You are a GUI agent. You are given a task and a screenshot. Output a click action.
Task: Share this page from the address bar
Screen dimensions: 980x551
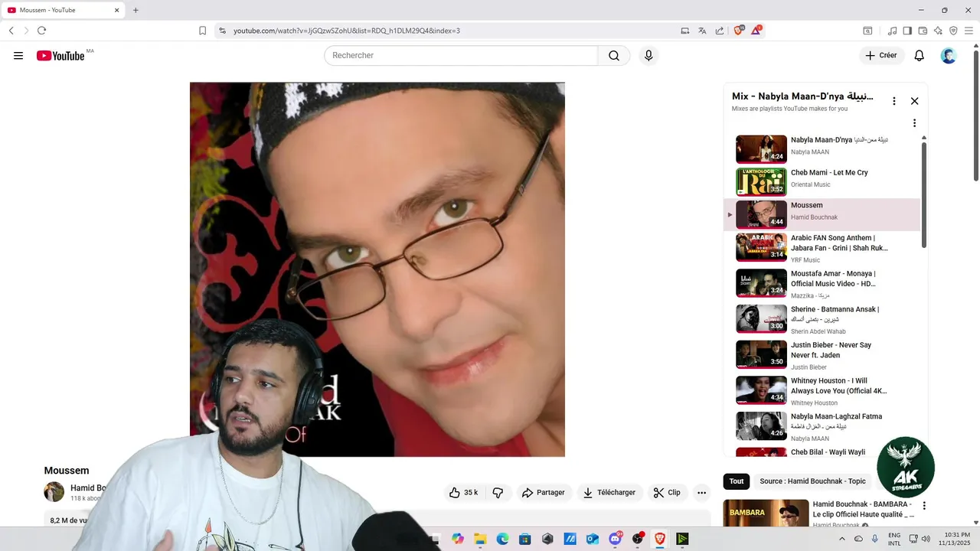pyautogui.click(x=720, y=31)
